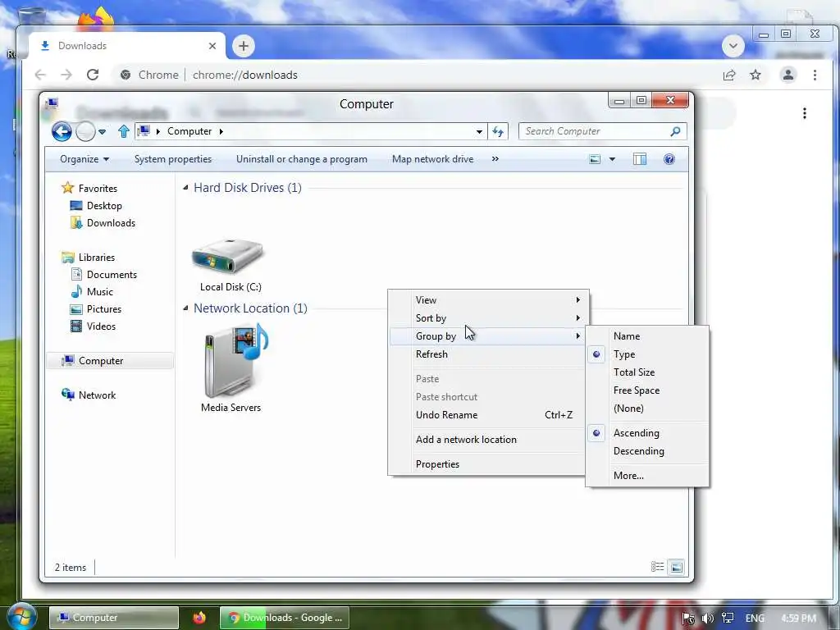Go up one folder level
This screenshot has height=630, width=840.
click(x=124, y=131)
